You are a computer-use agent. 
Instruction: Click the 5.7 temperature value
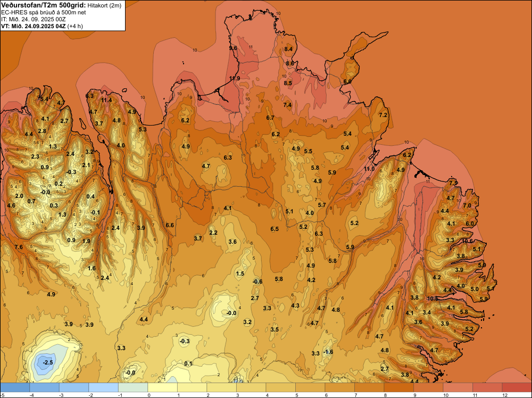[x=322, y=205]
